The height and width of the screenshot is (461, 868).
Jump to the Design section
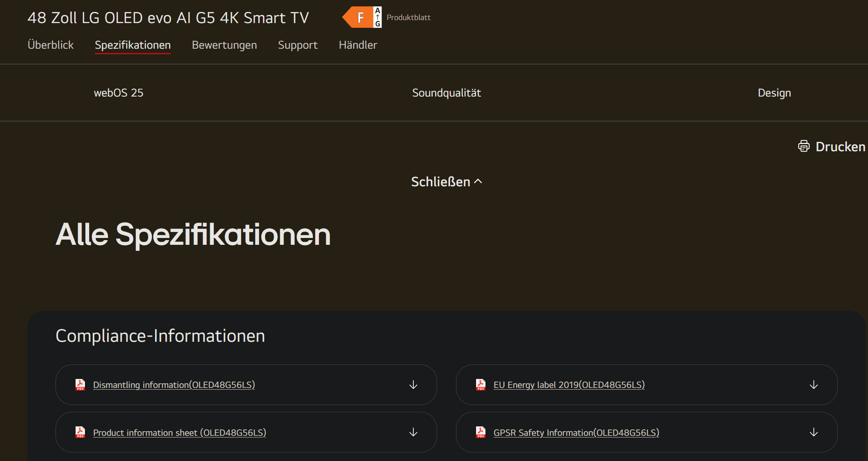tap(774, 93)
